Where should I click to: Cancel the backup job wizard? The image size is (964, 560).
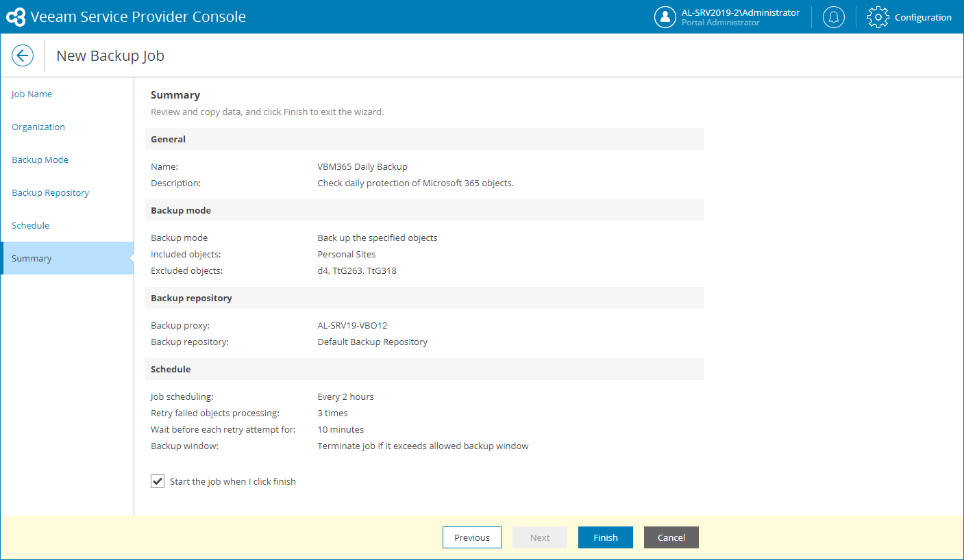[671, 537]
